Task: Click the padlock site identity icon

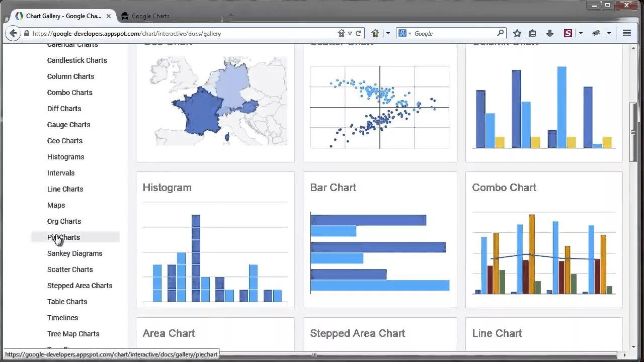Action: (x=27, y=33)
